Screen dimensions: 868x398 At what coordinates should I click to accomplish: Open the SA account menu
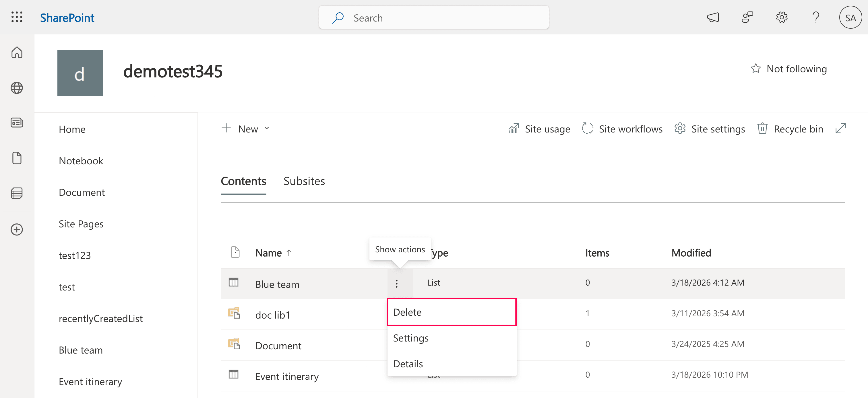coord(850,17)
